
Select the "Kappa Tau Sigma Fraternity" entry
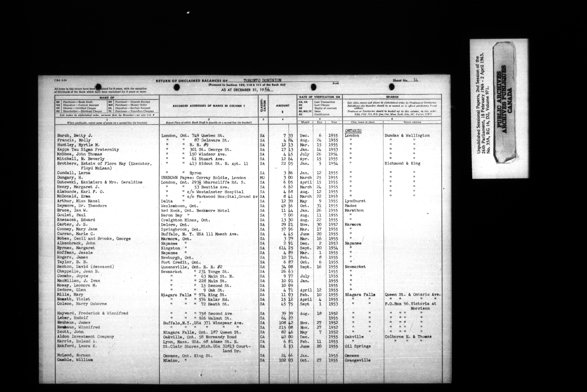(88, 149)
